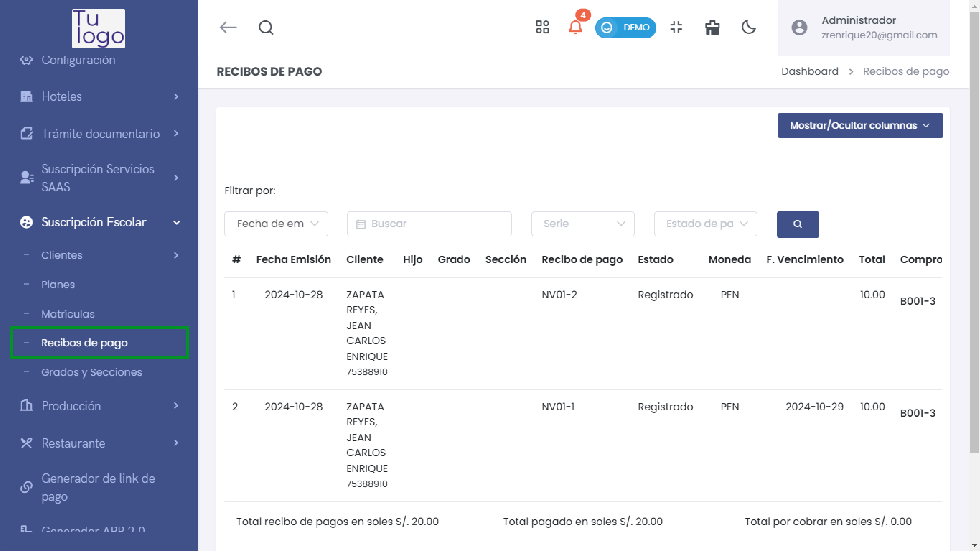This screenshot has width=980, height=551.
Task: Click the Buscar date input field
Action: click(429, 224)
